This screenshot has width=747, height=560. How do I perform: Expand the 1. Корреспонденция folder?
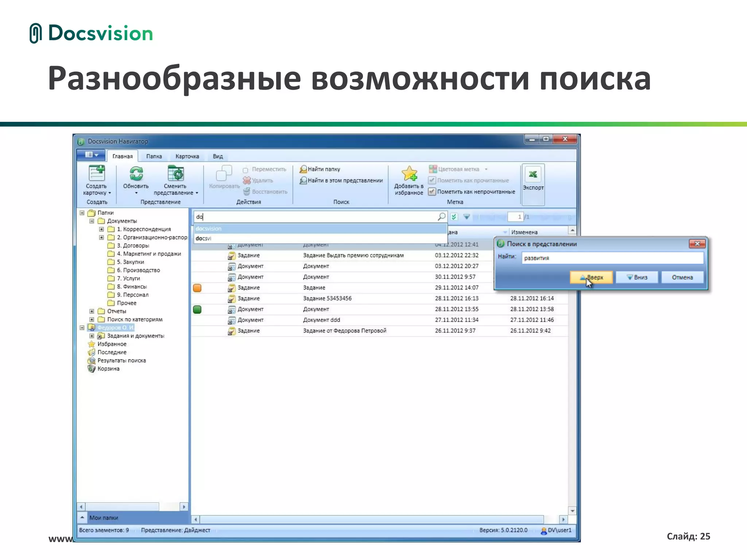[101, 229]
